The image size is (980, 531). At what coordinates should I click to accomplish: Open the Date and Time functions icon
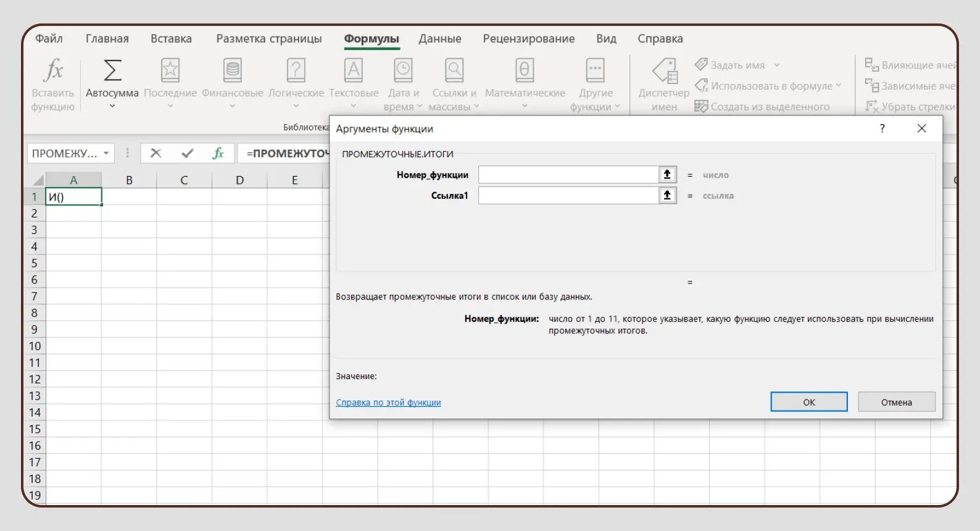(404, 70)
